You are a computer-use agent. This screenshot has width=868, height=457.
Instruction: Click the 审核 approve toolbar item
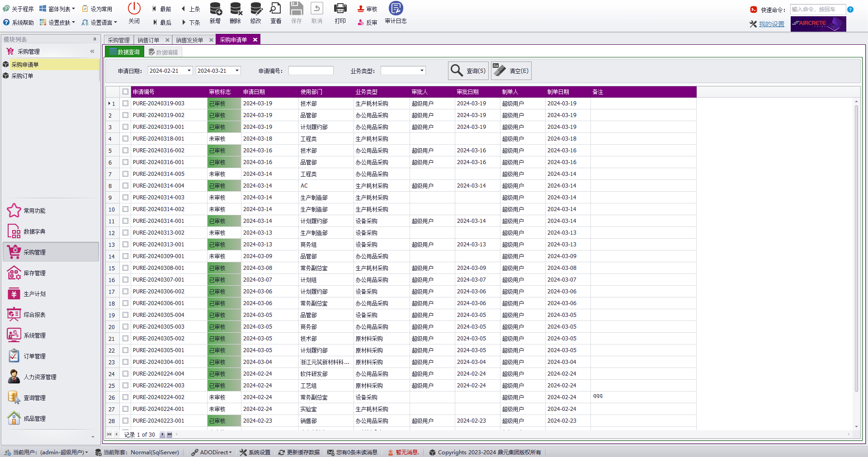[367, 9]
